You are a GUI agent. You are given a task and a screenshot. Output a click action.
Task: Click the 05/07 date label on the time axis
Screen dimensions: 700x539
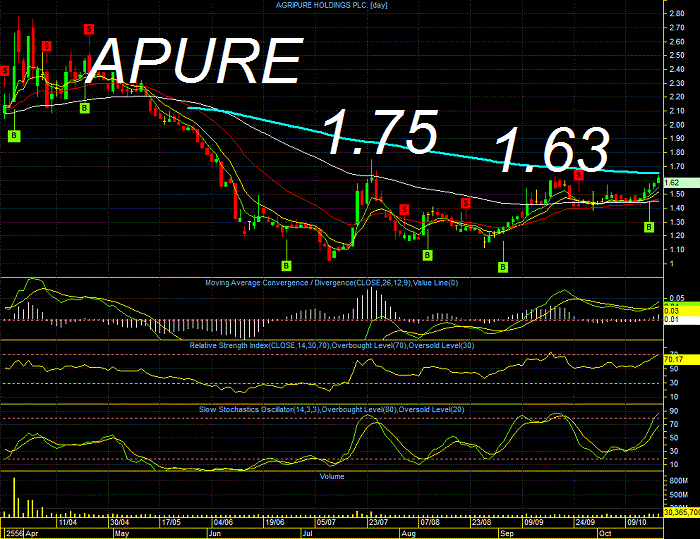click(326, 522)
